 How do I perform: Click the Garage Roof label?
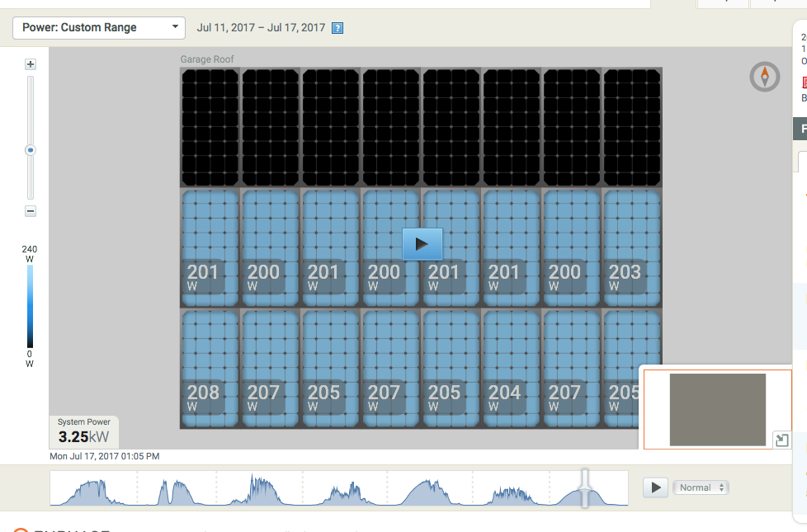(x=207, y=59)
